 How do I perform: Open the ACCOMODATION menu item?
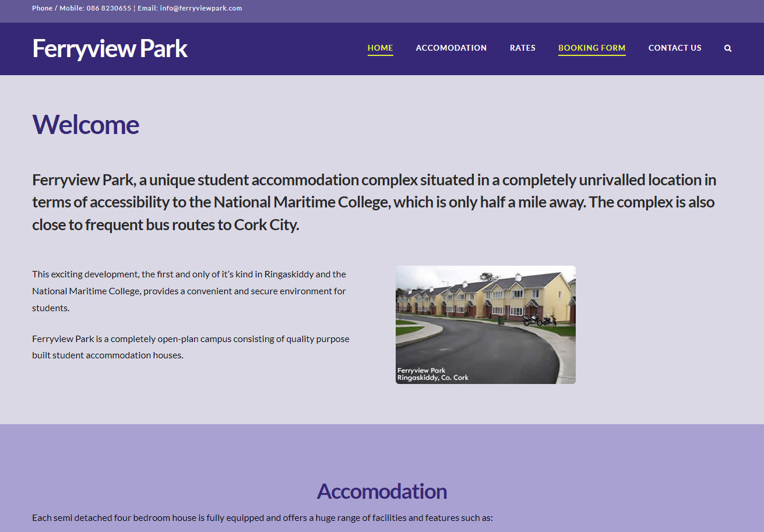[451, 48]
